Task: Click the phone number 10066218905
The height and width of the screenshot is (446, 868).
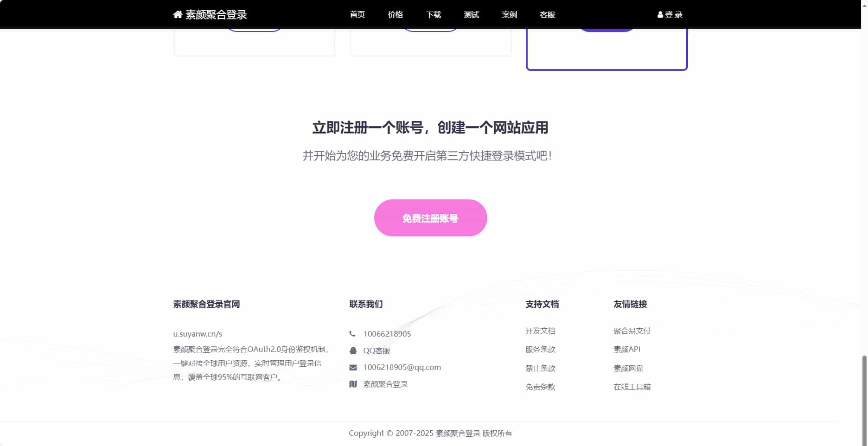Action: point(387,334)
